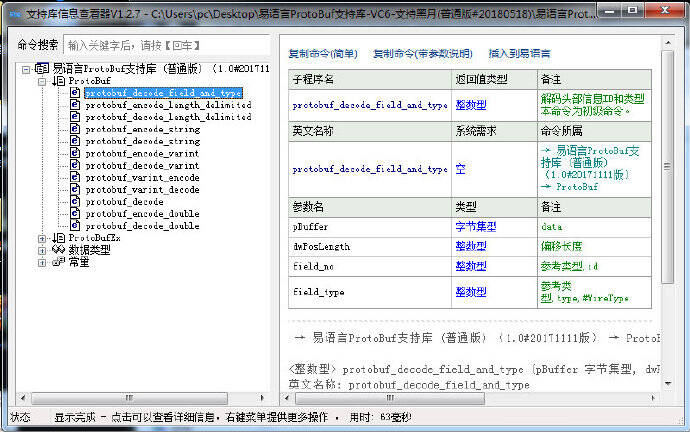Collapse the ProtoBuf tree branch
This screenshot has width=690, height=432.
pyautogui.click(x=42, y=81)
